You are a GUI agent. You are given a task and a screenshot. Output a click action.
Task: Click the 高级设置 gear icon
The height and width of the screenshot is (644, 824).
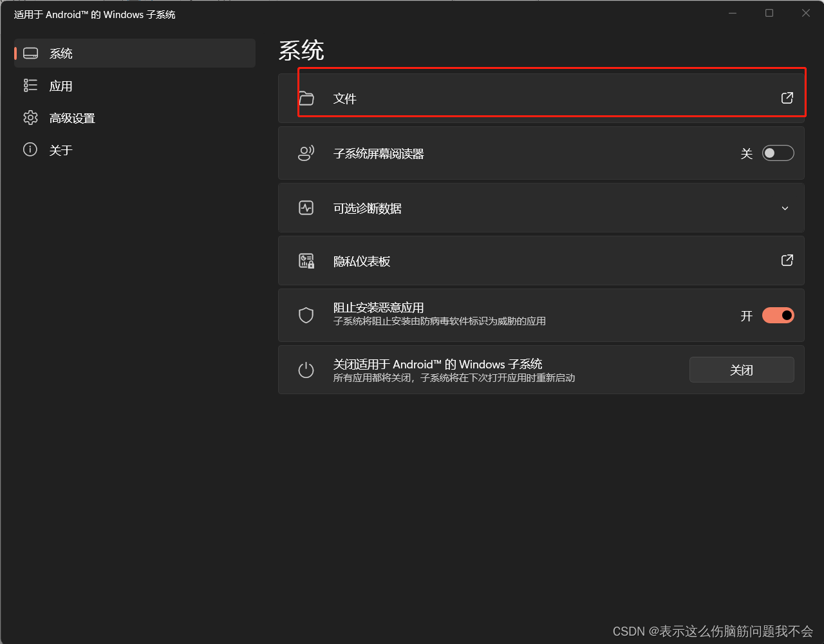30,118
